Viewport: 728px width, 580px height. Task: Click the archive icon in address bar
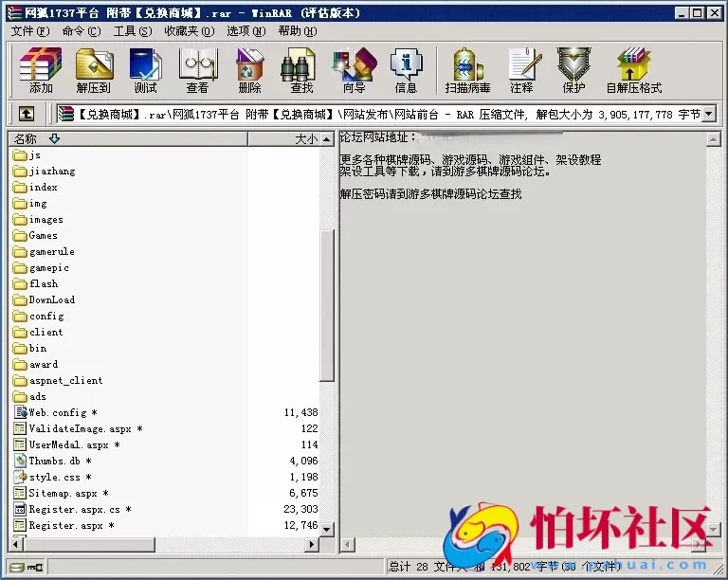coord(66,114)
